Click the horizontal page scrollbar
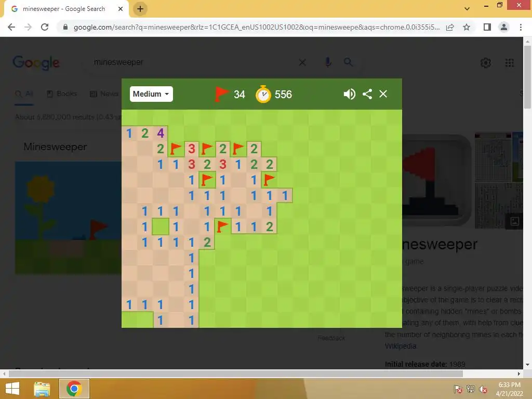The image size is (532, 399). pyautogui.click(x=236, y=374)
